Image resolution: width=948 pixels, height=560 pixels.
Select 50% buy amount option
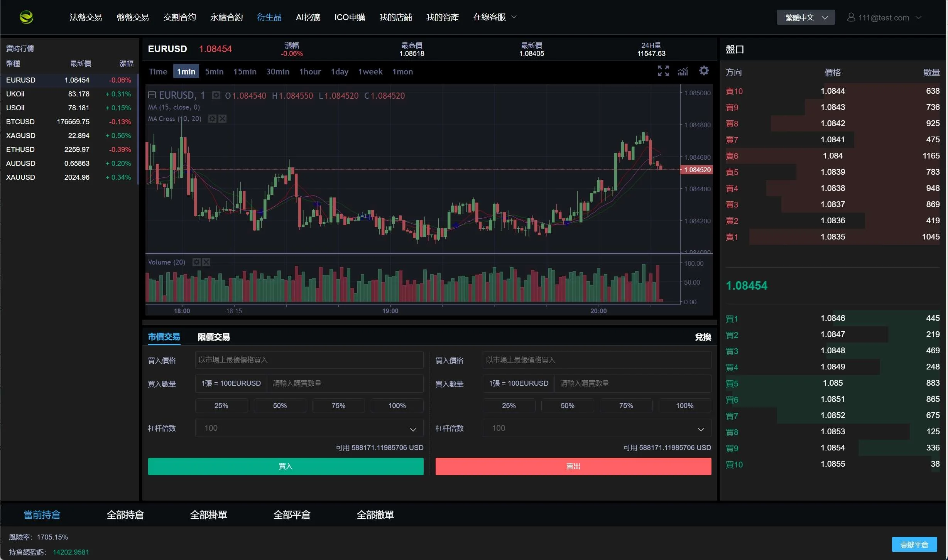(280, 406)
